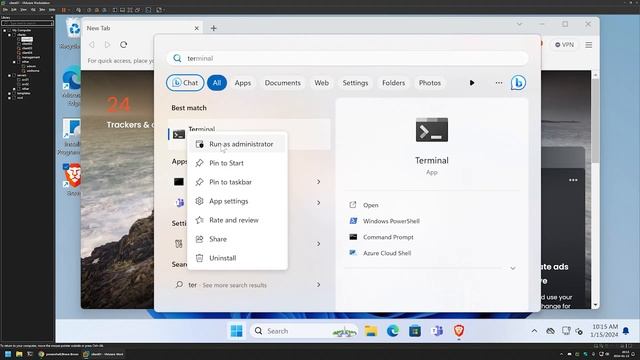Click the large Terminal app icon
This screenshot has width=640, height=360.
[x=432, y=130]
